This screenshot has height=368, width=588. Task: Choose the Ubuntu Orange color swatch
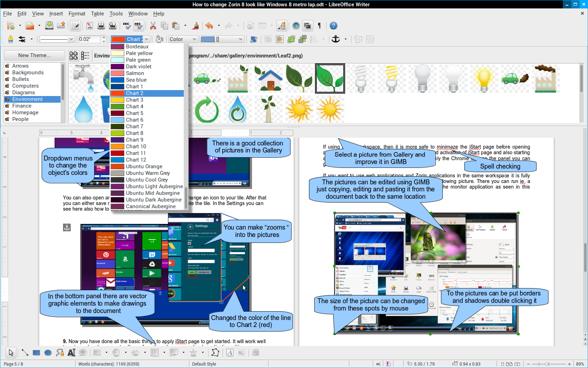pos(144,166)
